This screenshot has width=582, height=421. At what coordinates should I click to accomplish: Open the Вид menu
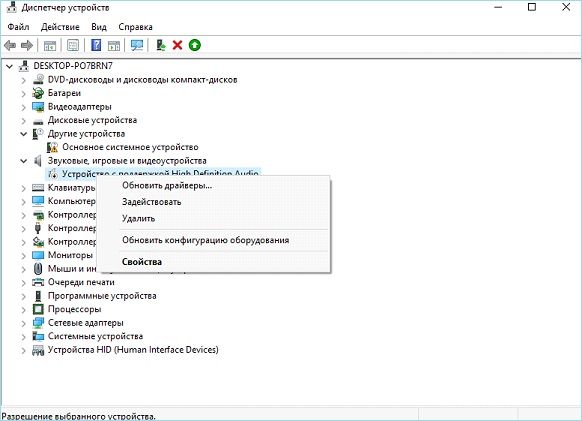99,27
